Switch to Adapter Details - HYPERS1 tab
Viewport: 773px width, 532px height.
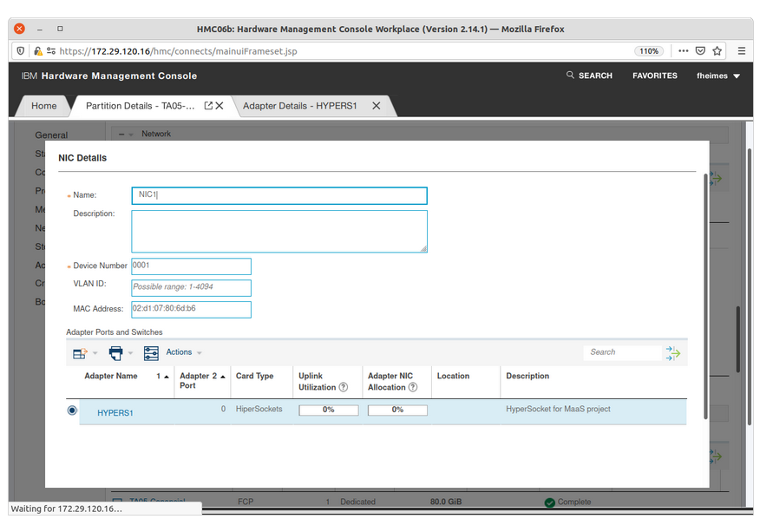pyautogui.click(x=299, y=106)
